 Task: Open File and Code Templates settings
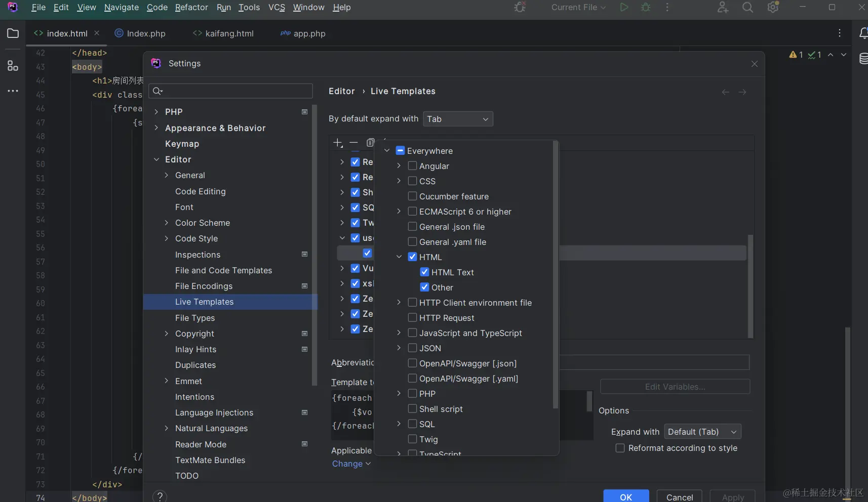[x=223, y=271]
